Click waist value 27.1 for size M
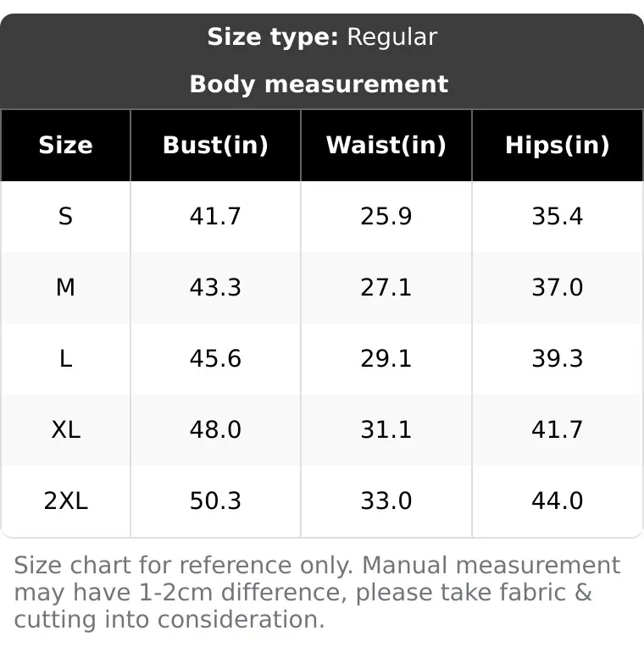Screen dimensions: 644x647 point(386,288)
